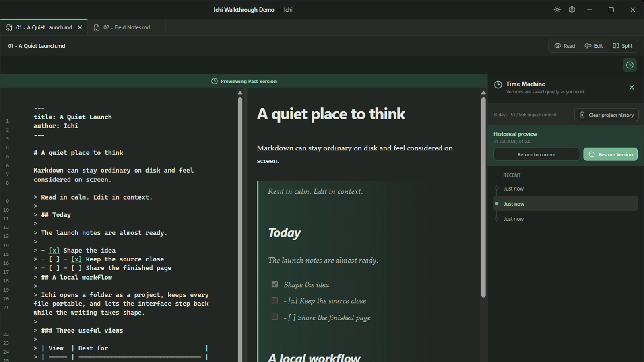Click the 'author: Ichi' source line
644x362 pixels.
tap(56, 126)
